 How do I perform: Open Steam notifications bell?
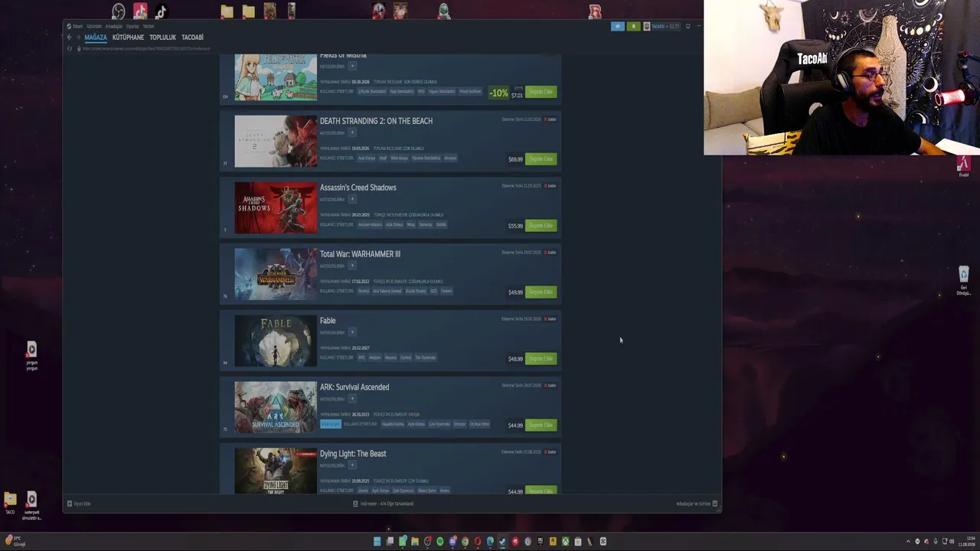click(633, 26)
